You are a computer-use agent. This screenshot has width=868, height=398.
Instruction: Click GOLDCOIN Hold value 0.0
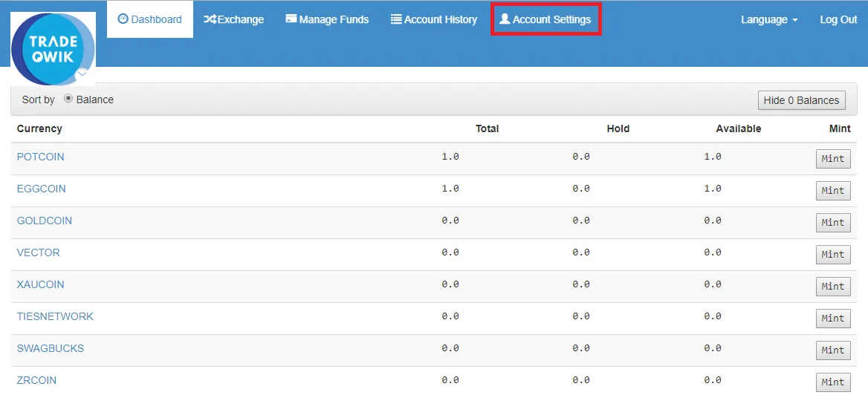tap(581, 221)
